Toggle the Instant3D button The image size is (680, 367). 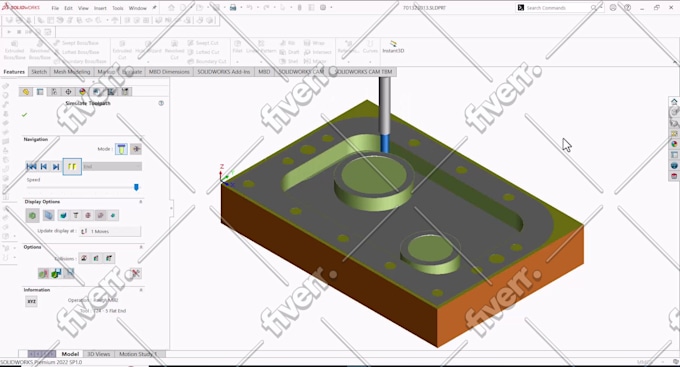[393, 47]
